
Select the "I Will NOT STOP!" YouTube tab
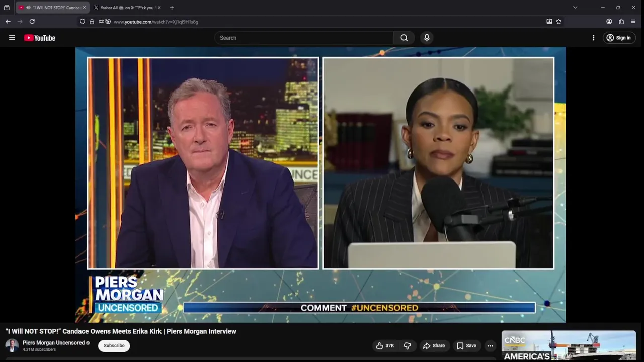pyautogui.click(x=52, y=8)
